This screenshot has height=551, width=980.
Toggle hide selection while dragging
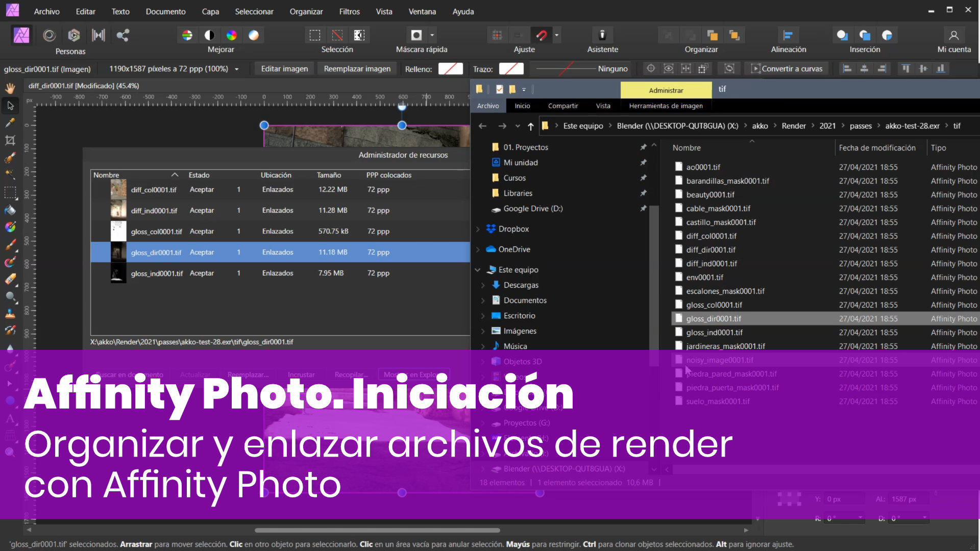[x=668, y=68]
